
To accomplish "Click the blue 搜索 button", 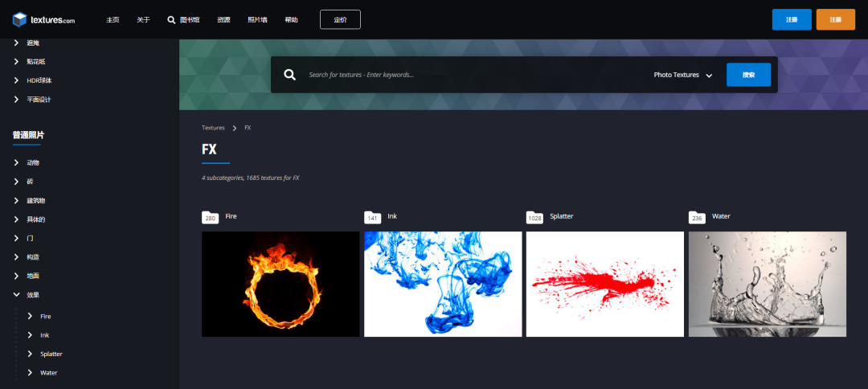I will click(748, 75).
